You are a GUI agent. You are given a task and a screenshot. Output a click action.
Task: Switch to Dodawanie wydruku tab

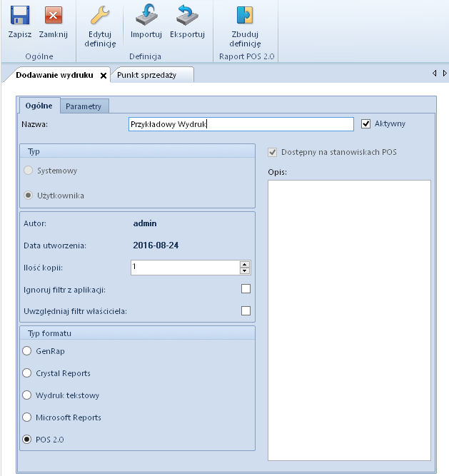click(54, 75)
